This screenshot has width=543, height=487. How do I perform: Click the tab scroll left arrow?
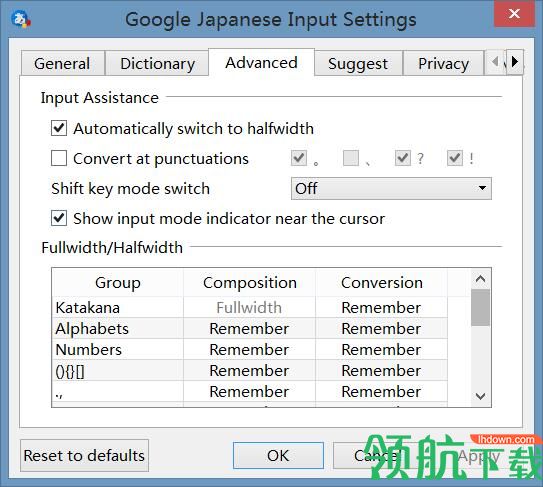pos(496,62)
